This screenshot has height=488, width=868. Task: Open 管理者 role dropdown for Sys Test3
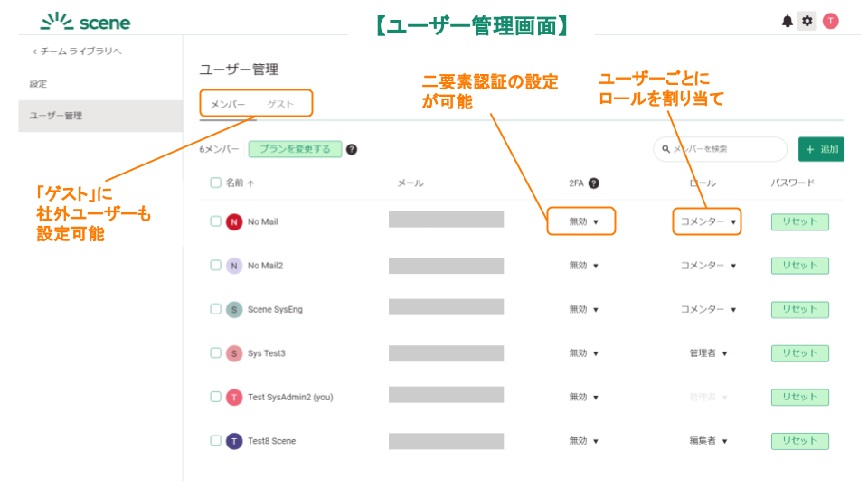point(708,353)
